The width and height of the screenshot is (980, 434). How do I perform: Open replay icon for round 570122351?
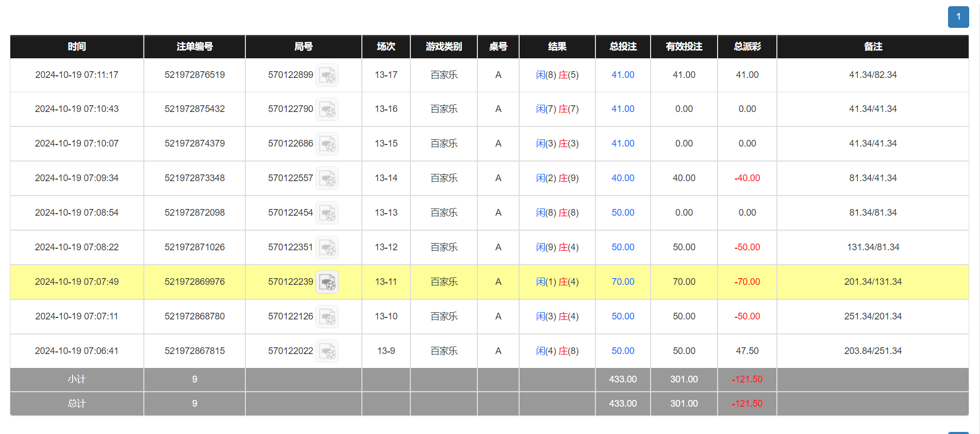click(327, 248)
